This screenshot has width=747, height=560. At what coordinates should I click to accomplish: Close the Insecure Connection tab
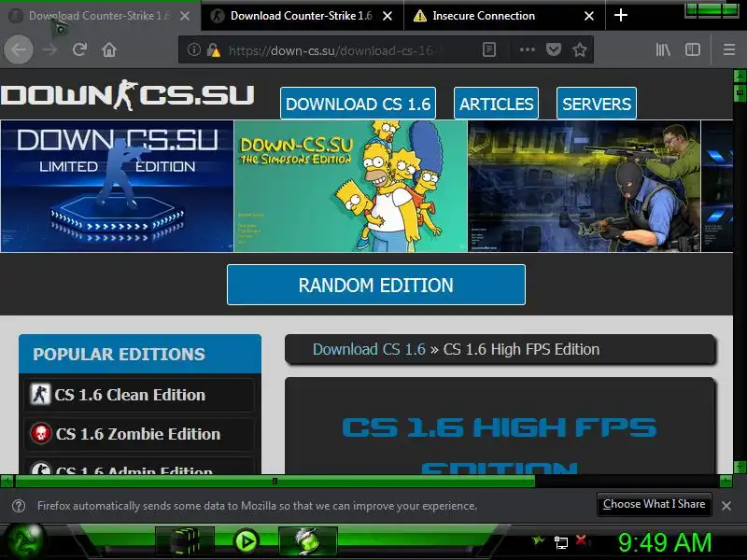tap(589, 16)
